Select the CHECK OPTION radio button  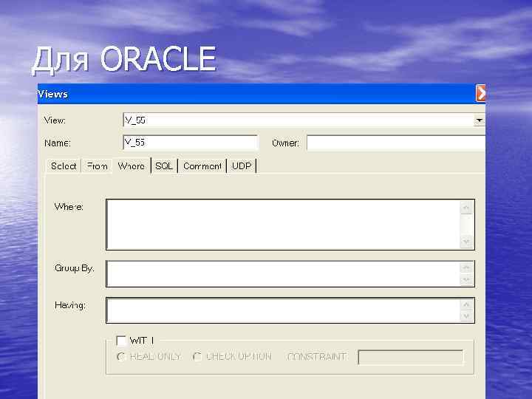pos(197,357)
